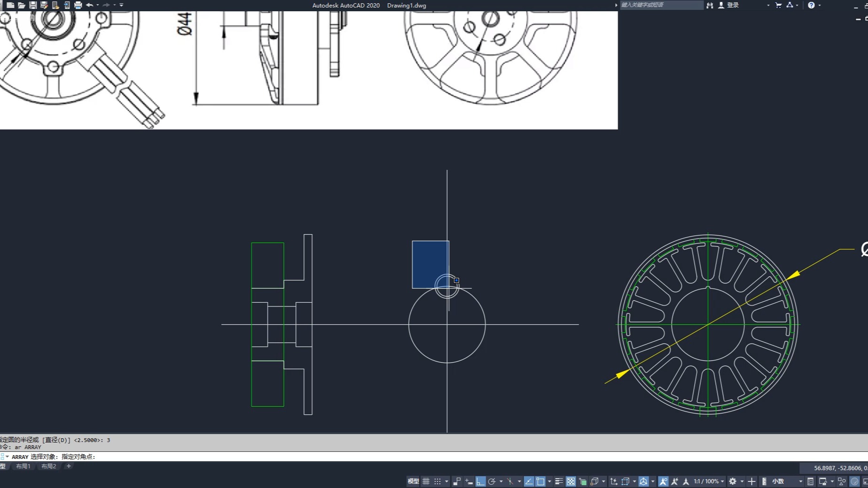This screenshot has width=868, height=488.
Task: Click the Plot printer icon
Action: coord(78,5)
